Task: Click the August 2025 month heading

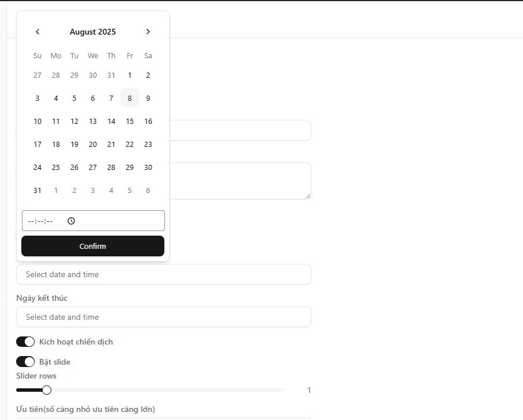Action: (x=93, y=32)
